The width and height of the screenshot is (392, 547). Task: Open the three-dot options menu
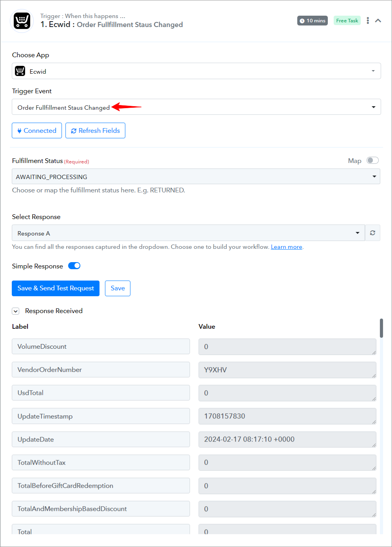coord(368,20)
